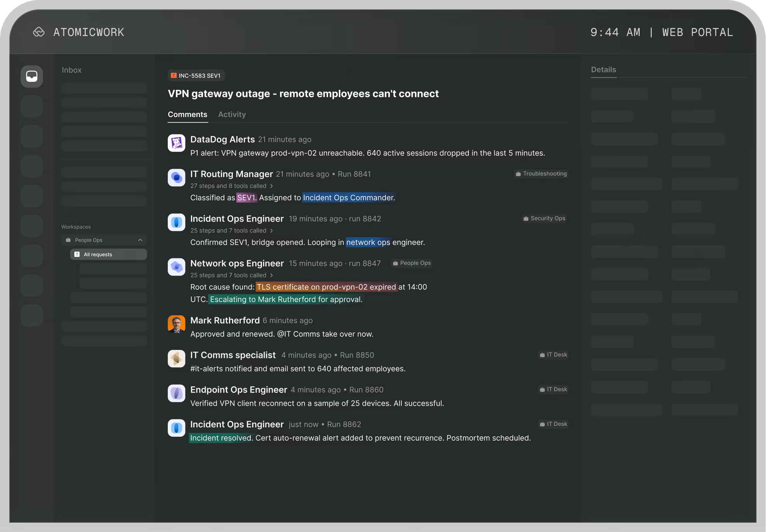Click the red alert icon on INC-5583 badge
Screen dimensions: 766x532
(174, 76)
